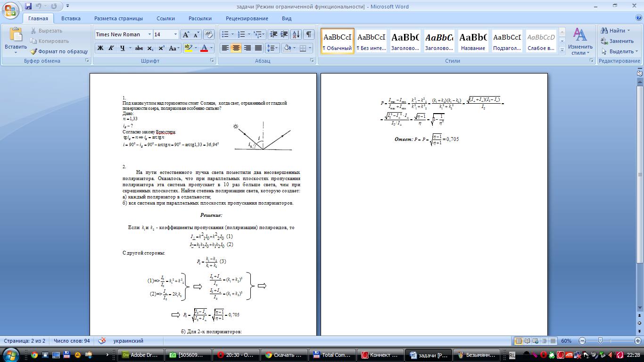Click the Sort paragraph icon
This screenshot has height=362, width=644.
pyautogui.click(x=296, y=34)
